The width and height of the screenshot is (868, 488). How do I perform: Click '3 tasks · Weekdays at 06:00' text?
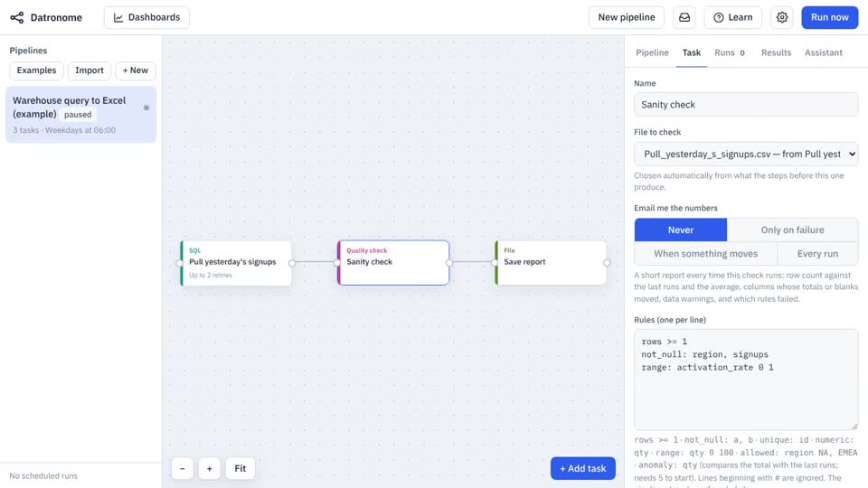(x=64, y=130)
